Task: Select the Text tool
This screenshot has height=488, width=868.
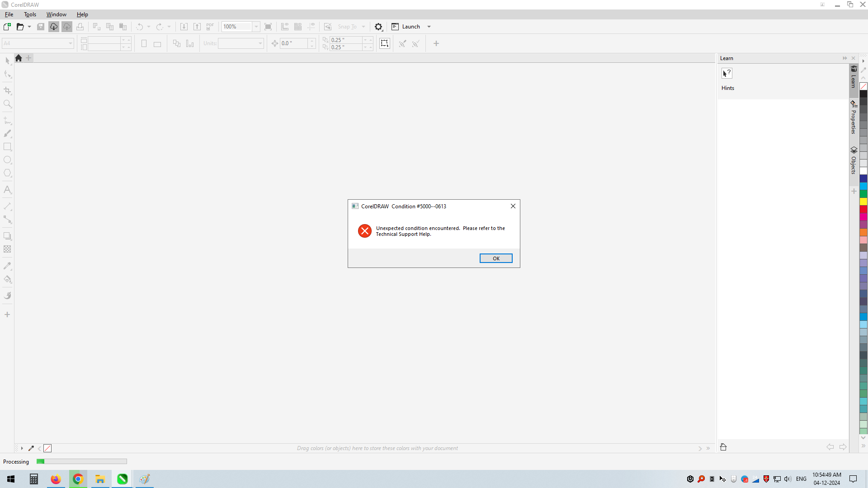Action: coord(7,190)
